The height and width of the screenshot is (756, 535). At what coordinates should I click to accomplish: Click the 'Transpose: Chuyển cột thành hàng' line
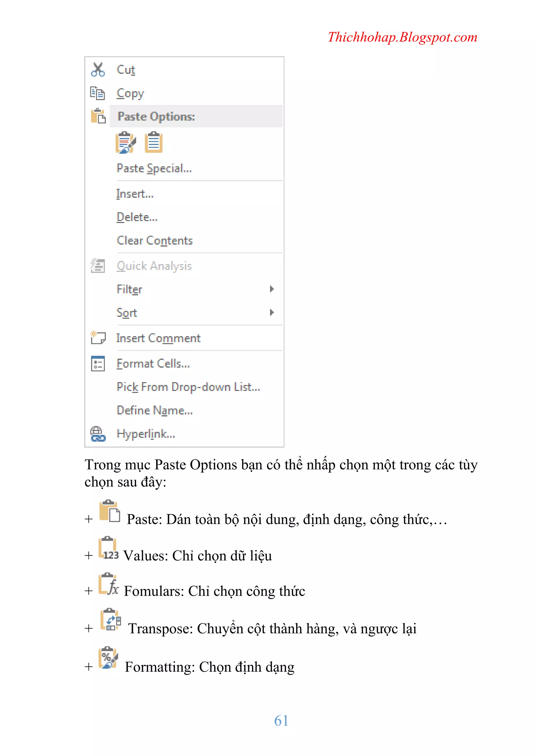[272, 629]
